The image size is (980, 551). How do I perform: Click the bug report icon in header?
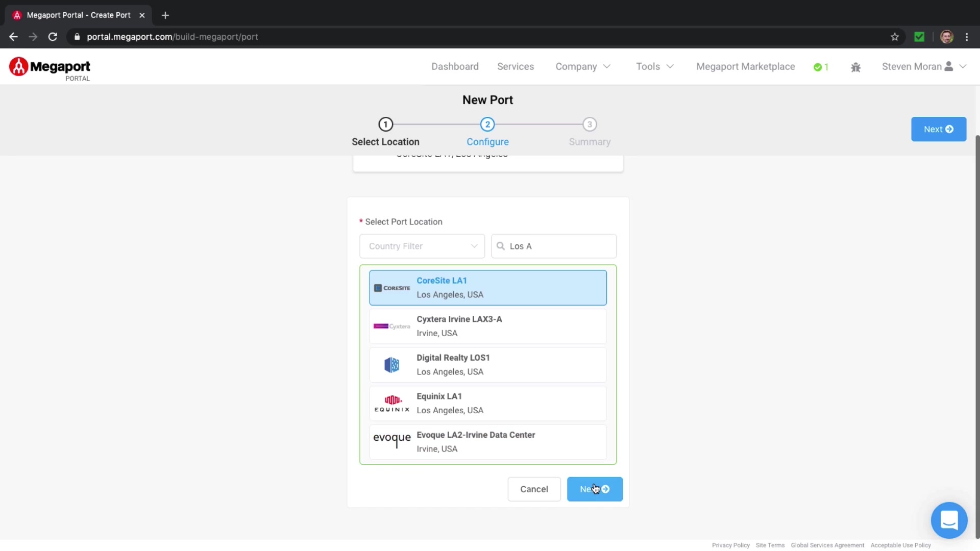point(855,67)
